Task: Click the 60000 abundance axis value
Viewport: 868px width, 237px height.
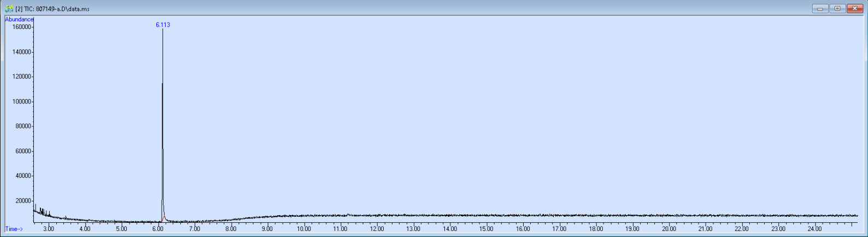Action: click(24, 151)
